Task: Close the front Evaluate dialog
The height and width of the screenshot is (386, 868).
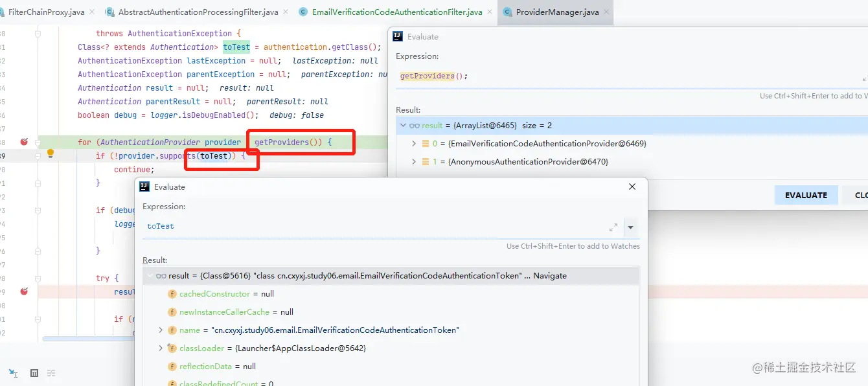Action: point(632,187)
